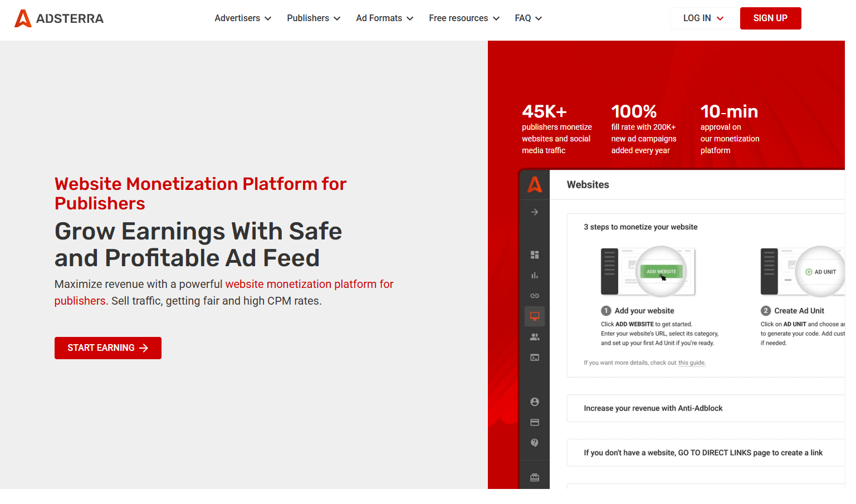Click the Adsterra logo in dashboard sidebar

coord(535,184)
